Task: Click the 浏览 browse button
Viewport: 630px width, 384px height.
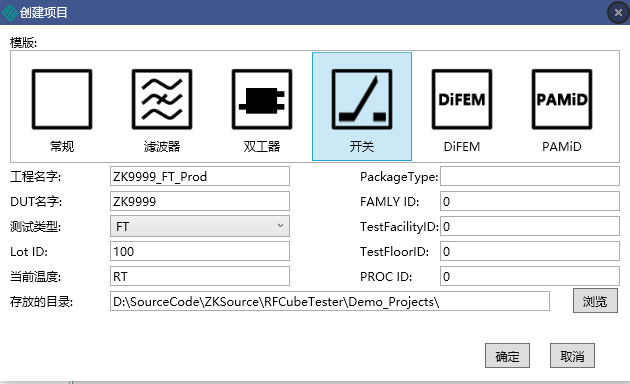Action: coord(595,301)
